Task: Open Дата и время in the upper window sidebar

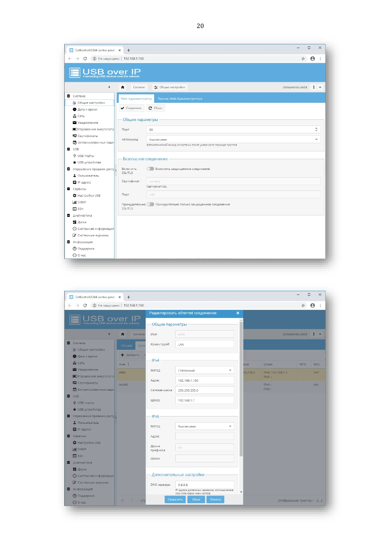Action: [x=87, y=110]
